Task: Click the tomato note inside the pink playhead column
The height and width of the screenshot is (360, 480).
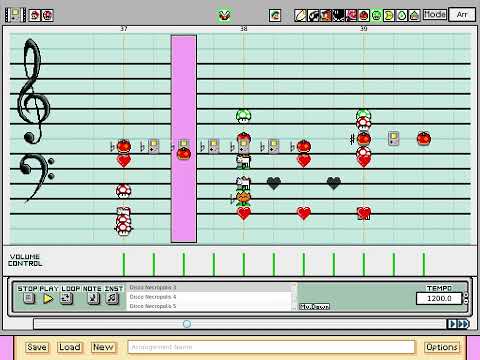Action: point(184,153)
